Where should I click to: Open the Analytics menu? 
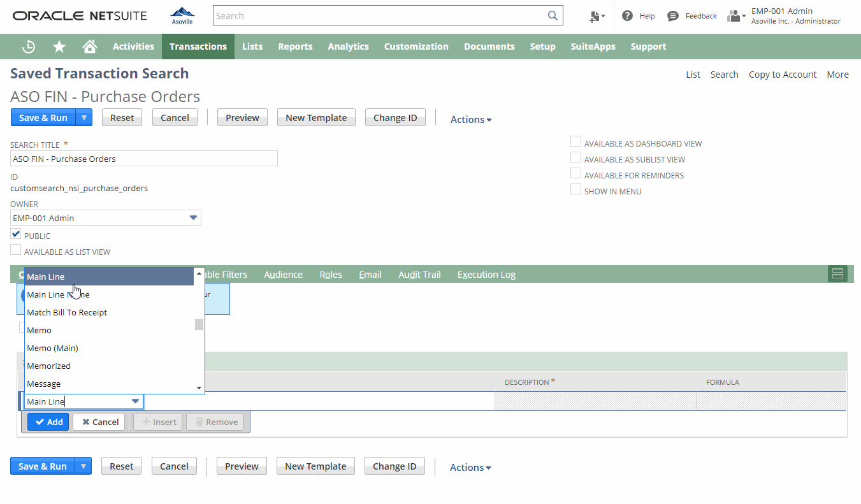click(348, 47)
